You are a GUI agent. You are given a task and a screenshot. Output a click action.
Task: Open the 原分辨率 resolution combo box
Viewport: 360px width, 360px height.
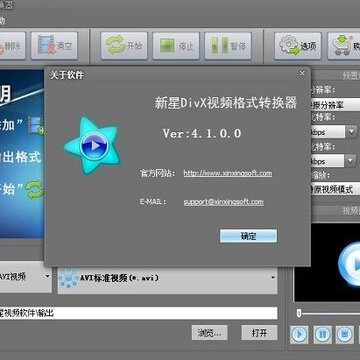pyautogui.click(x=335, y=106)
